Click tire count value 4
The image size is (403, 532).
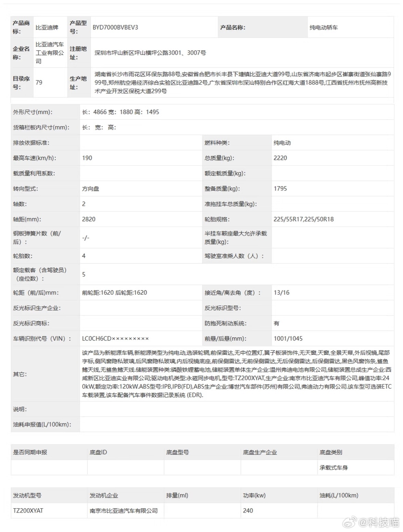84,256
